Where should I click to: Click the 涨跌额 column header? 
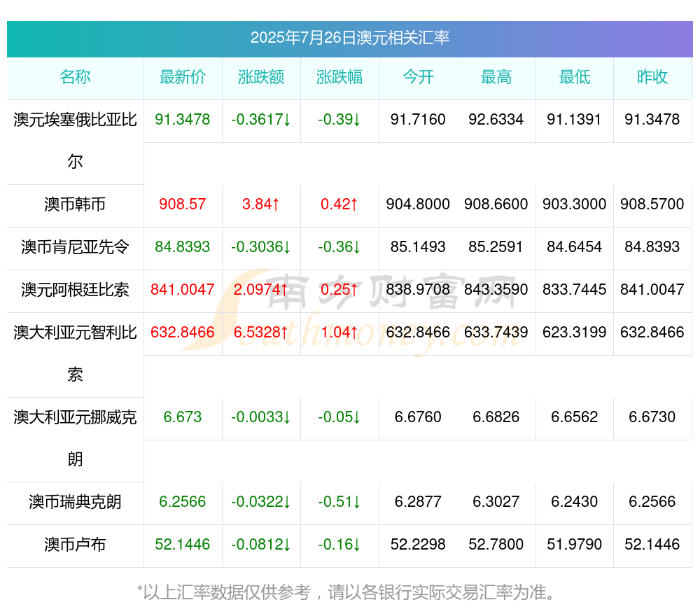[261, 77]
